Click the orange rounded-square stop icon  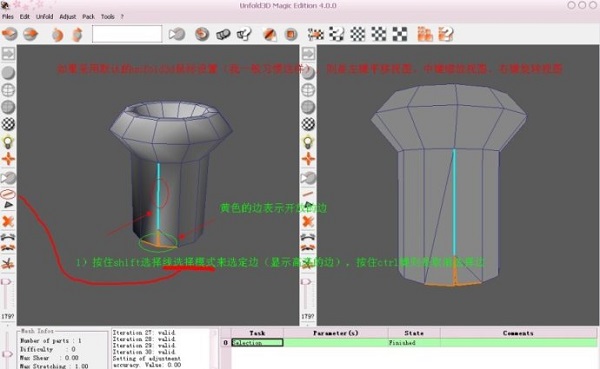pos(291,34)
